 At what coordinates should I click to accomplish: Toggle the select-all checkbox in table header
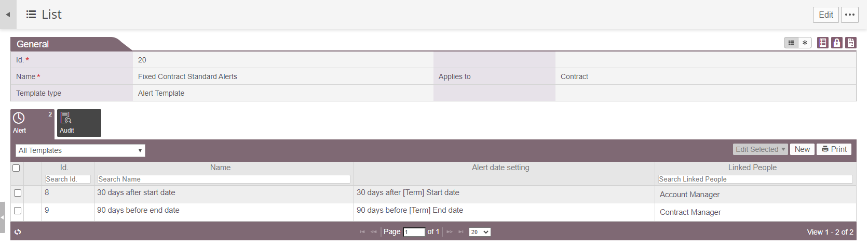(x=16, y=168)
